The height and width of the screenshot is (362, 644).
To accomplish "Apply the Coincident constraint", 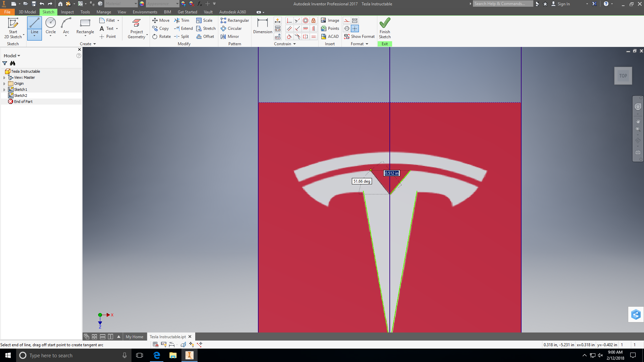I will point(289,20).
